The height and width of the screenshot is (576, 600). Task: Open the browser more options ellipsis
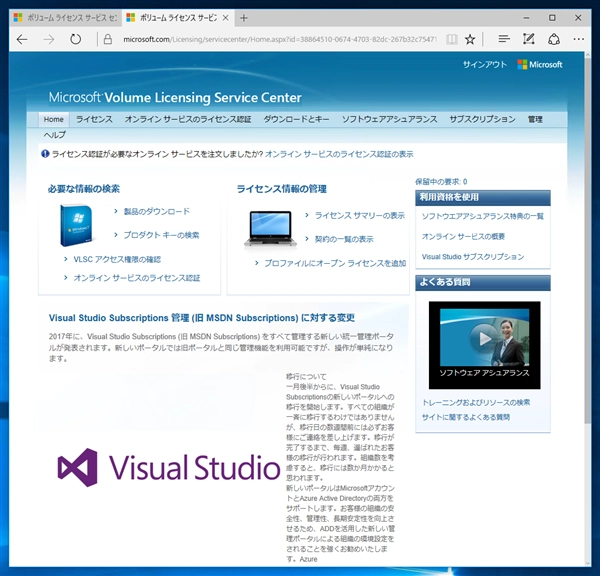pyautogui.click(x=579, y=39)
